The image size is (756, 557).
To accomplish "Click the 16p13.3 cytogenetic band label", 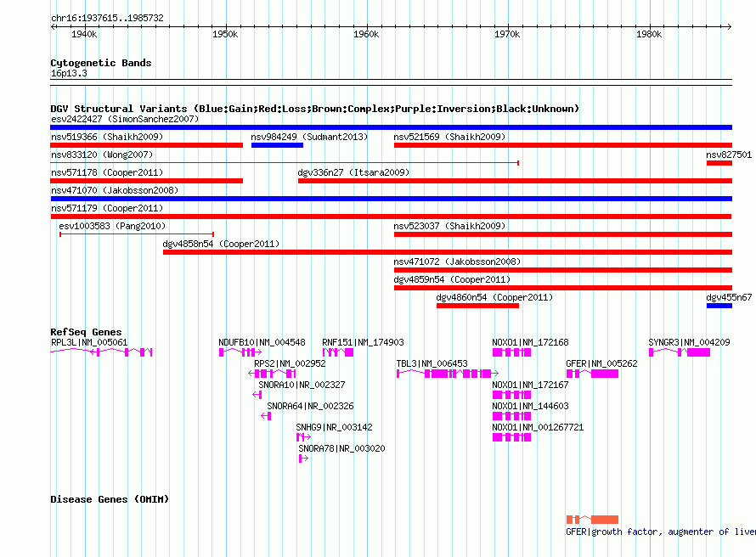I will pos(69,74).
